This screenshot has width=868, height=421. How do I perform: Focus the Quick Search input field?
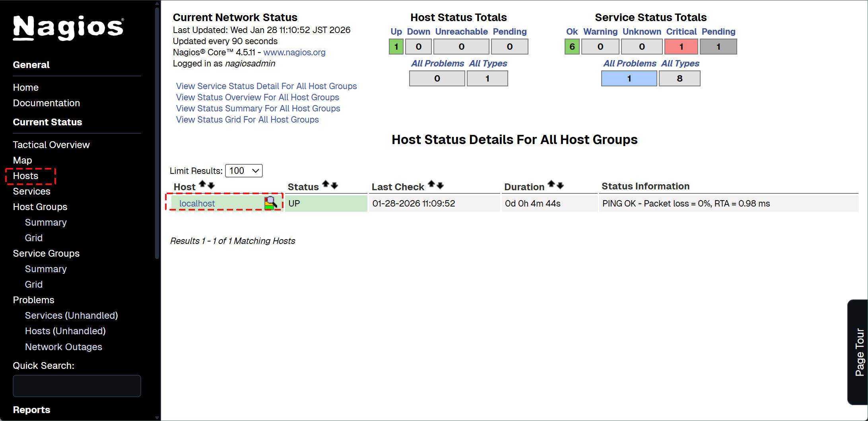point(77,386)
